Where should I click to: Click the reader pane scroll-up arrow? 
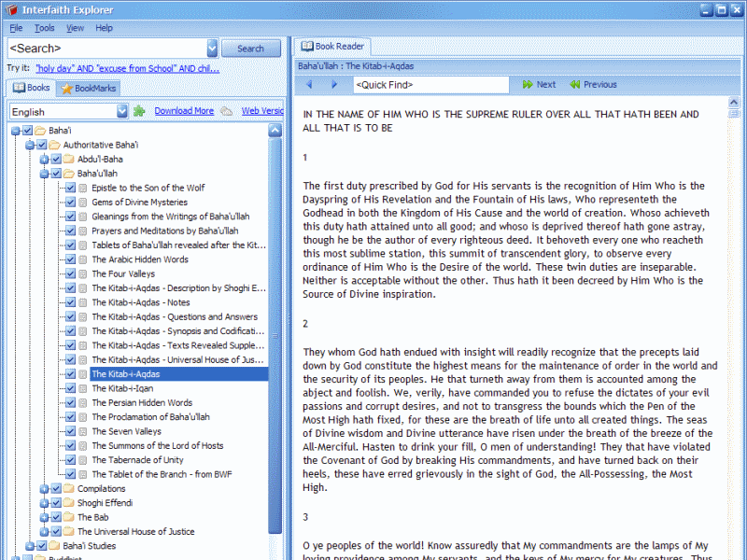point(734,102)
